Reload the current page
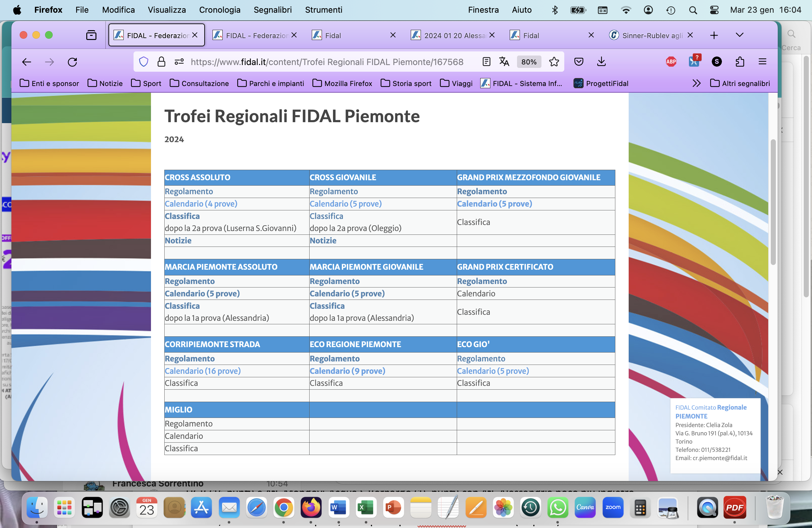The width and height of the screenshot is (812, 528). (x=72, y=62)
